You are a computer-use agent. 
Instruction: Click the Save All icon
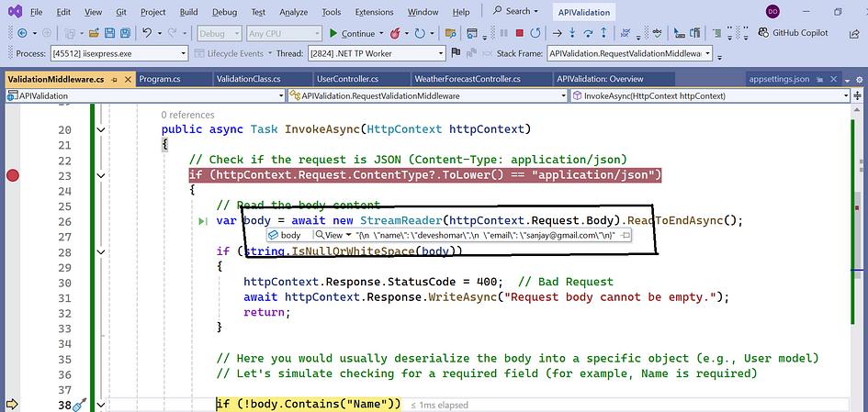click(125, 33)
